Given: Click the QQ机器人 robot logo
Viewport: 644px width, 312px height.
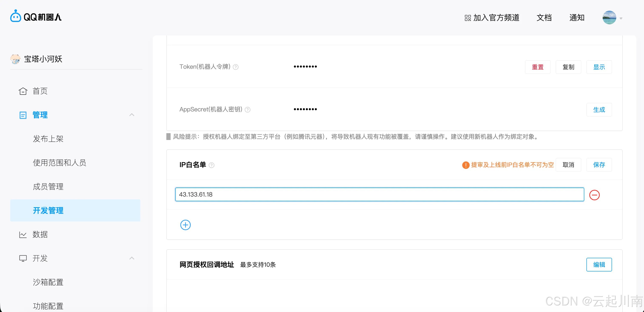Looking at the screenshot, I should click(16, 17).
